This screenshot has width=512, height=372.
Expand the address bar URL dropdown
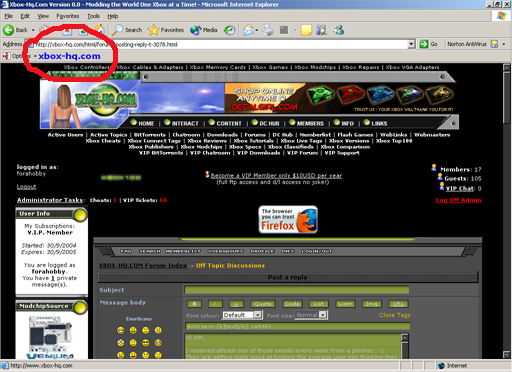coord(411,44)
